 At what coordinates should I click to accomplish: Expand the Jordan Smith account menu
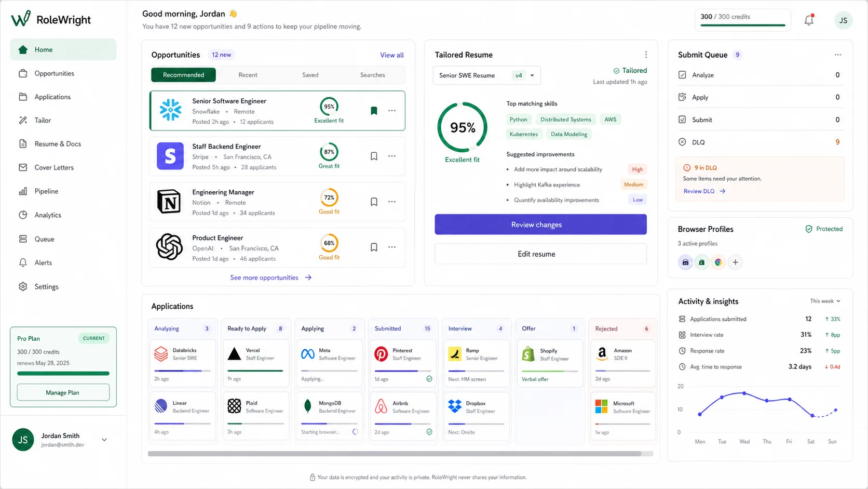click(x=104, y=440)
